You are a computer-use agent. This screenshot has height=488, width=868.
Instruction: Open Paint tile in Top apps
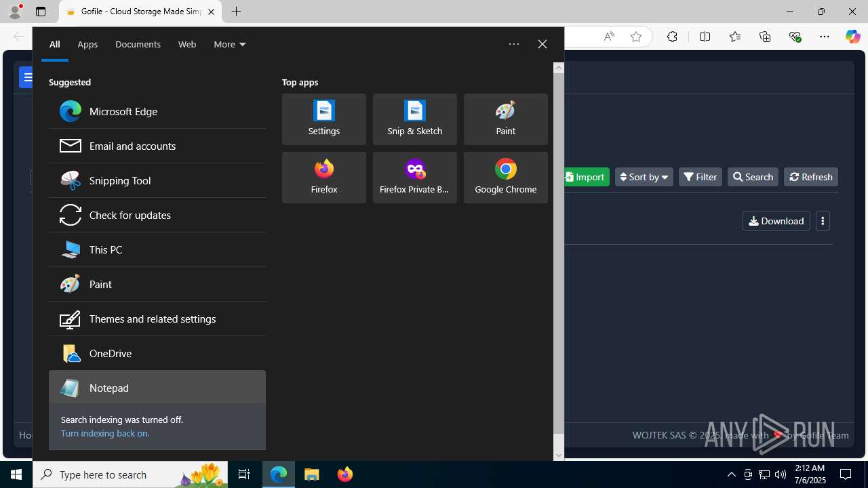point(506,119)
